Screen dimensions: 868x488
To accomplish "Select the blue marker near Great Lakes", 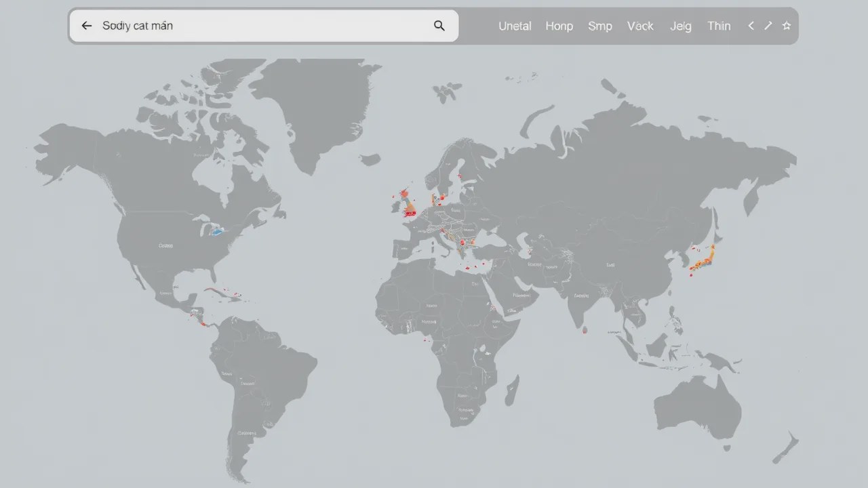I will click(x=217, y=231).
